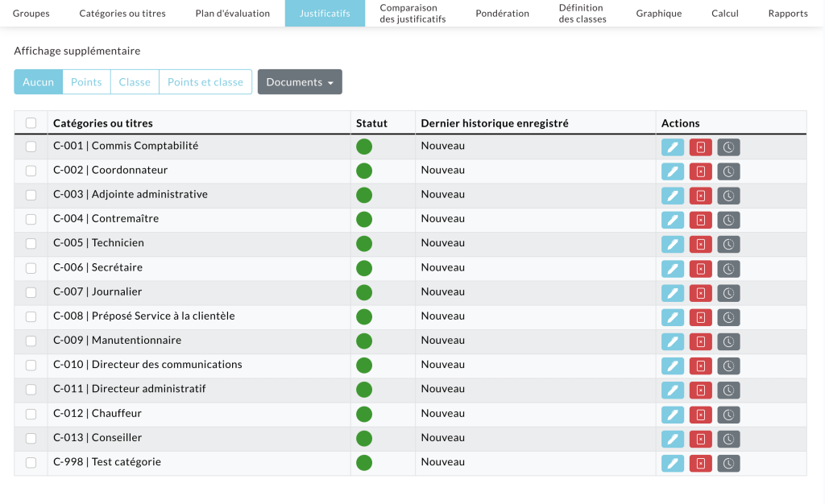
Task: Edit the C-008 Préposé Service à la clientèle
Action: pyautogui.click(x=673, y=317)
